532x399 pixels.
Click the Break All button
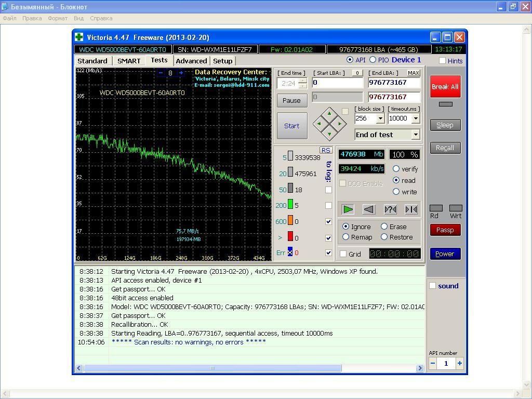(445, 86)
